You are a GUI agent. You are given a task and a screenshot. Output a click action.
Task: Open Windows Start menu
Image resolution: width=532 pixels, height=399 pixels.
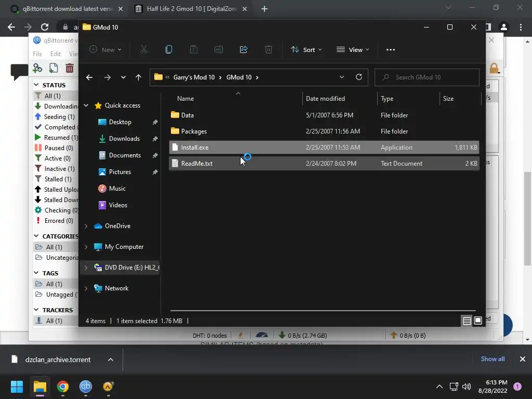[x=17, y=387]
